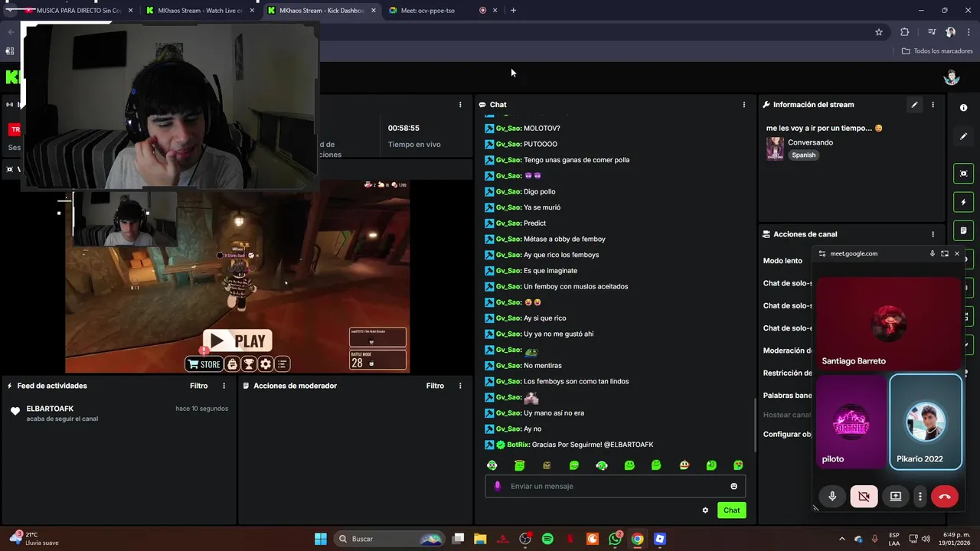Share screen from Meet popup
This screenshot has width=980, height=551.
pos(895,496)
